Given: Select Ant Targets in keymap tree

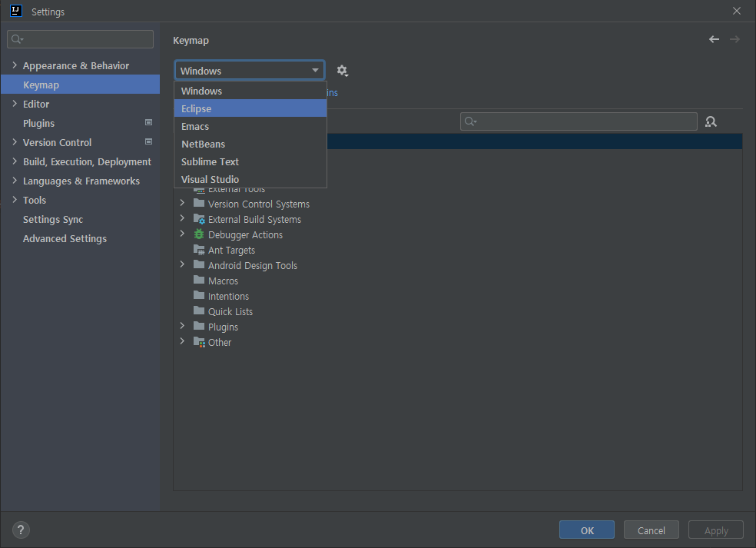Looking at the screenshot, I should tap(231, 250).
